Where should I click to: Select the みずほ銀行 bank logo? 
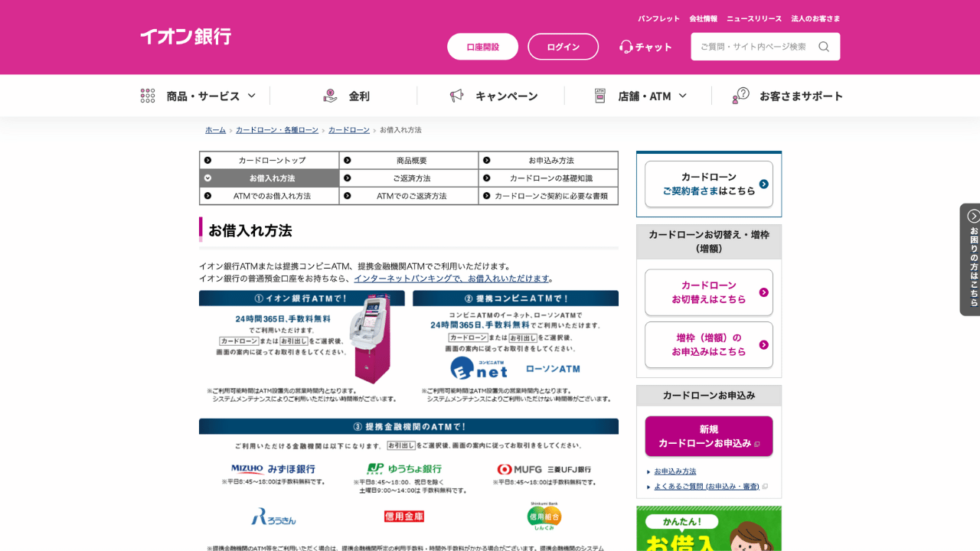pyautogui.click(x=275, y=469)
